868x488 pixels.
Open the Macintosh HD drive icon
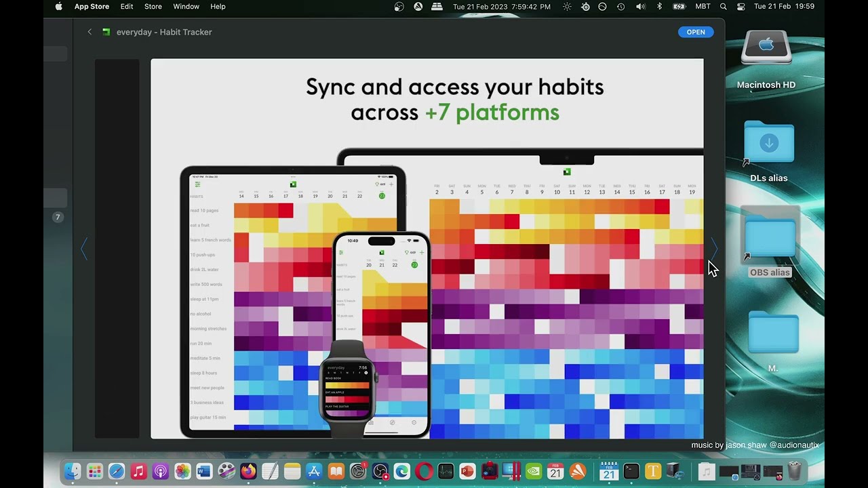click(766, 47)
